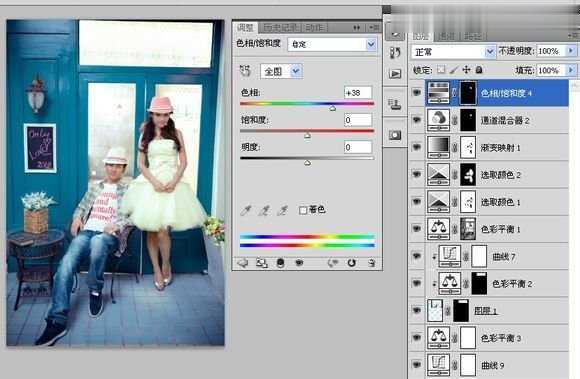The width and height of the screenshot is (580, 379).
Task: Click the 明度 lightness slider handle
Action: click(307, 163)
